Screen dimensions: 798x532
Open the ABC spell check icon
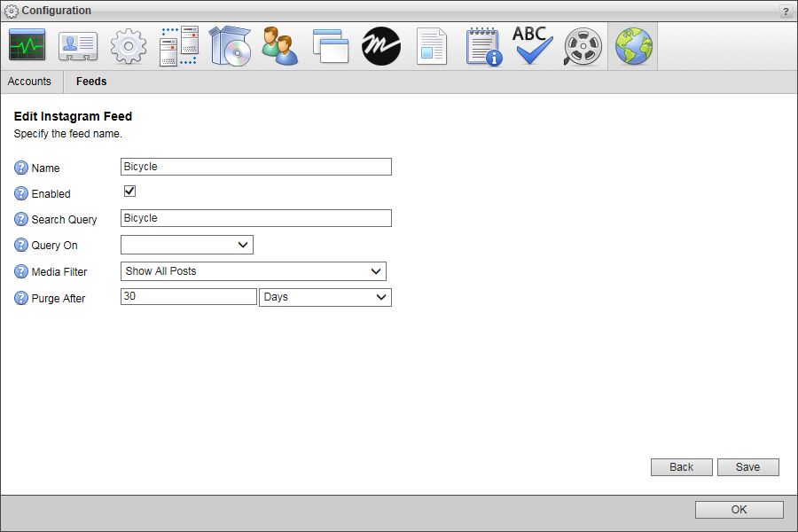pos(533,46)
